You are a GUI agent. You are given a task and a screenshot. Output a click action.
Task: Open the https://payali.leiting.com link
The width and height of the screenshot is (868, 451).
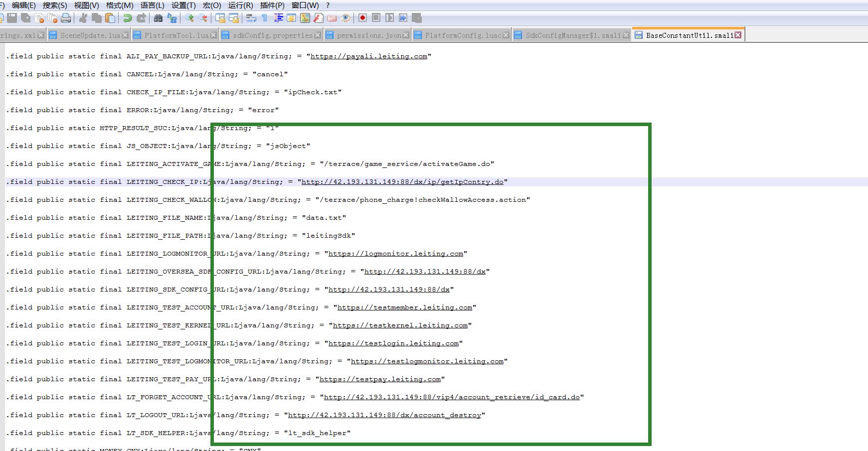pos(368,56)
